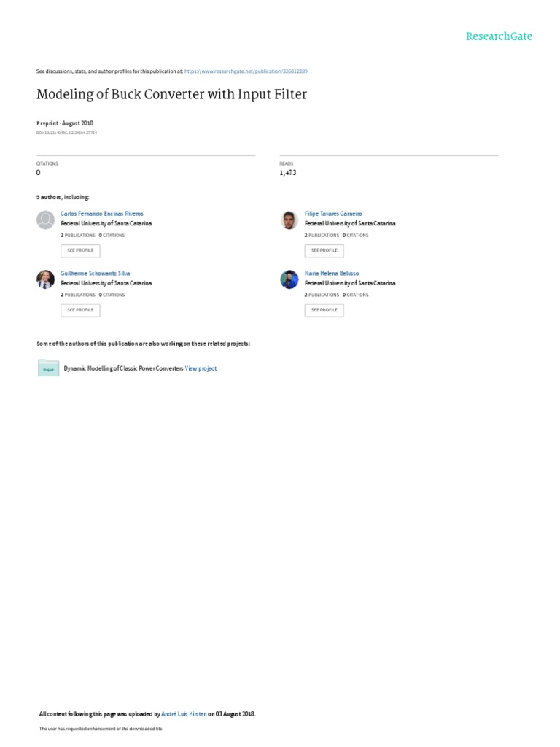560x747 pixels.
Task: Open the View project link
Action: click(x=201, y=368)
